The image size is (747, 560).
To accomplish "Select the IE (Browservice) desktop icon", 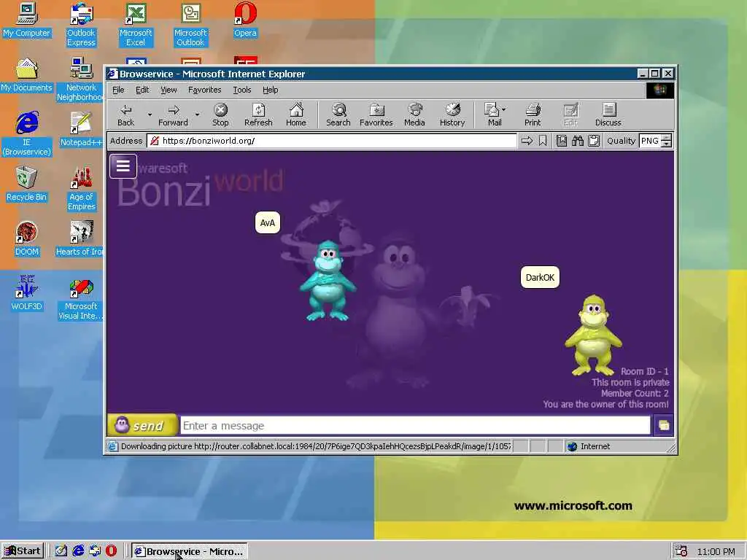I will [27, 134].
